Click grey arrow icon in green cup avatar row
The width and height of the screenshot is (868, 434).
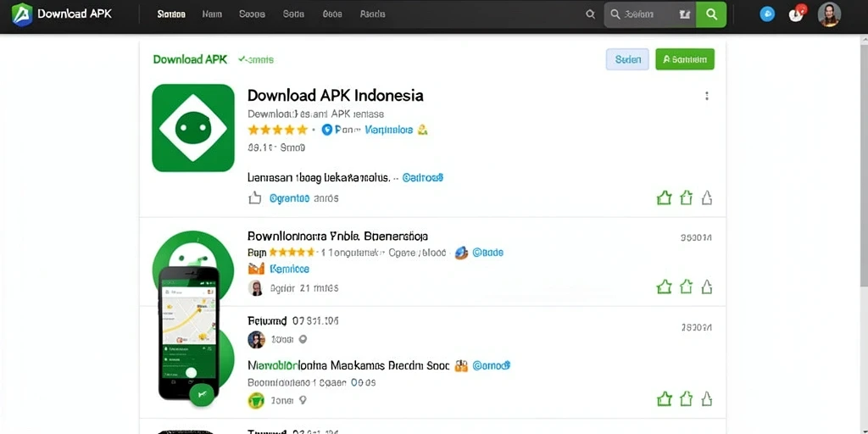(706, 398)
